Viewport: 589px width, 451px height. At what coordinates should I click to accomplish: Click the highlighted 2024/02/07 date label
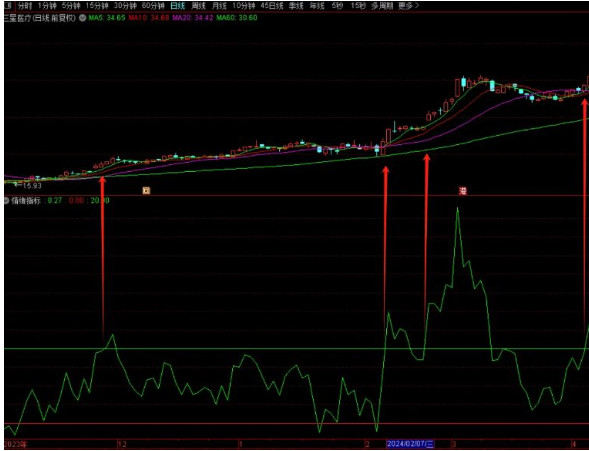pyautogui.click(x=410, y=444)
